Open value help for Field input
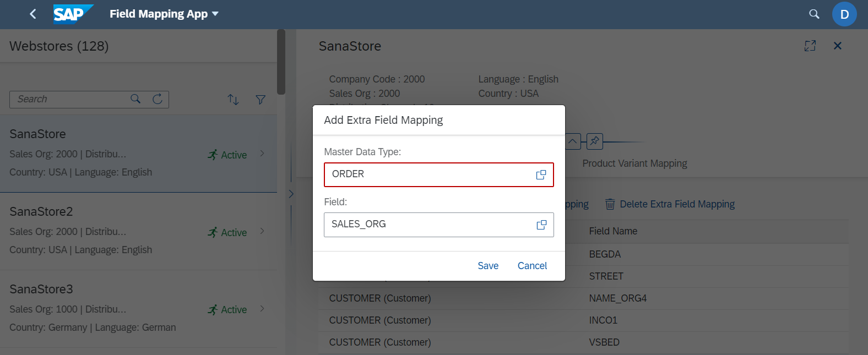This screenshot has height=355, width=868. pos(541,225)
